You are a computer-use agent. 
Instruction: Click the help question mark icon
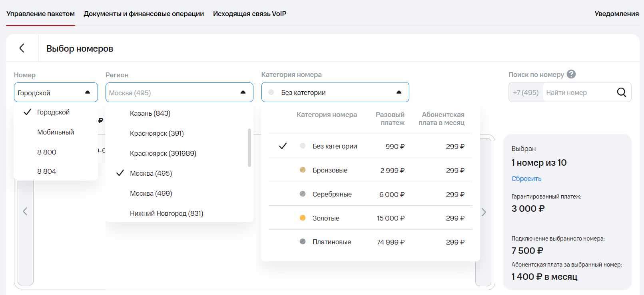point(571,74)
